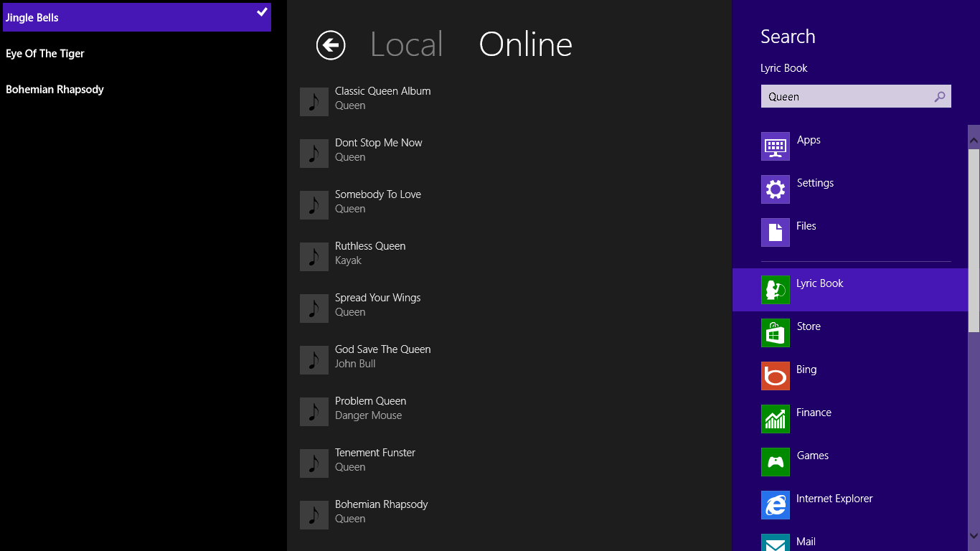Click the music note icon for Bohemian Rhapsody
Viewport: 980px width, 551px height.
point(314,514)
